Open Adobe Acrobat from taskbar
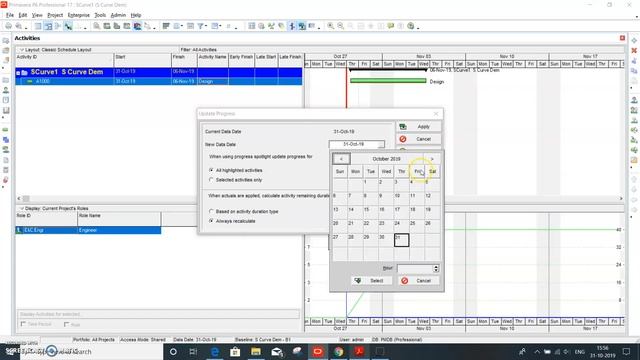Image resolution: width=640 pixels, height=360 pixels. (x=359, y=351)
